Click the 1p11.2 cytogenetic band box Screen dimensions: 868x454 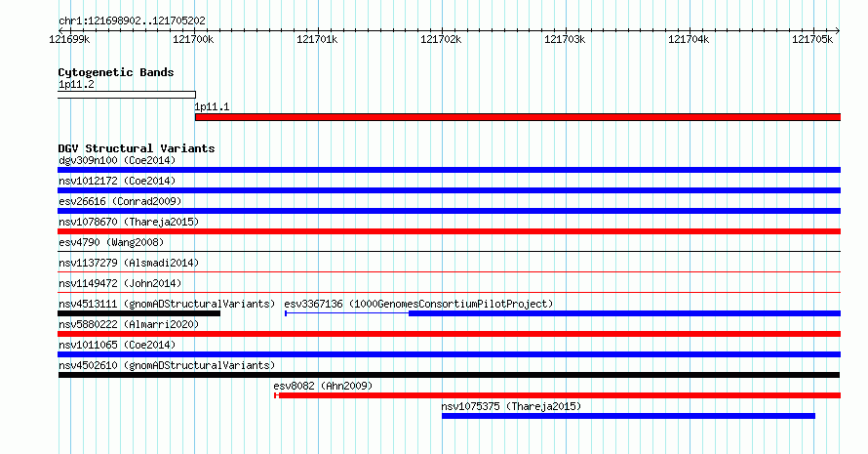coord(127,95)
